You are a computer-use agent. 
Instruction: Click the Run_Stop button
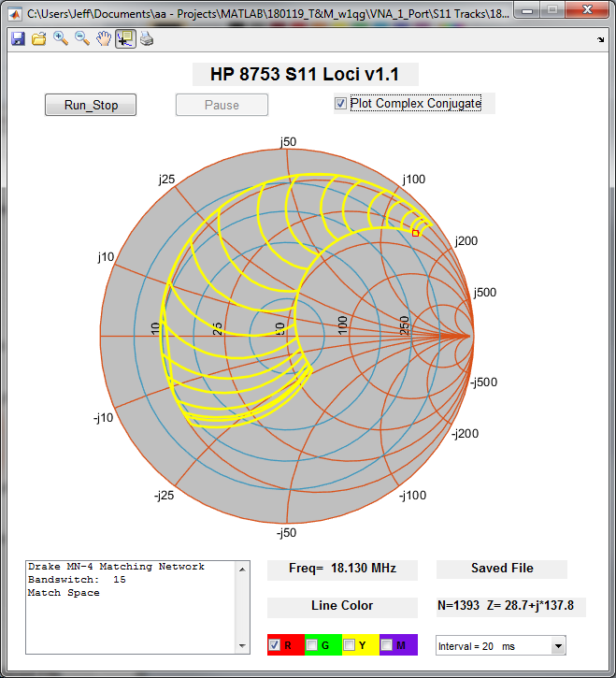[91, 105]
